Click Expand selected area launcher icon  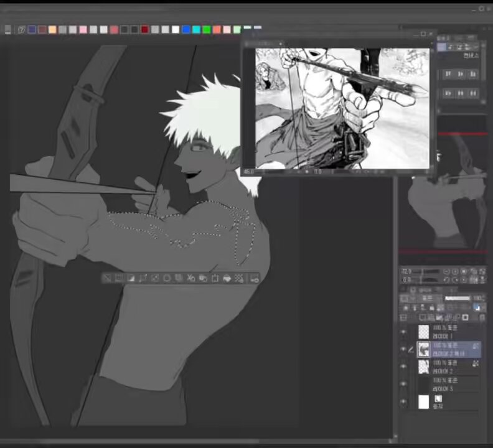(x=143, y=278)
